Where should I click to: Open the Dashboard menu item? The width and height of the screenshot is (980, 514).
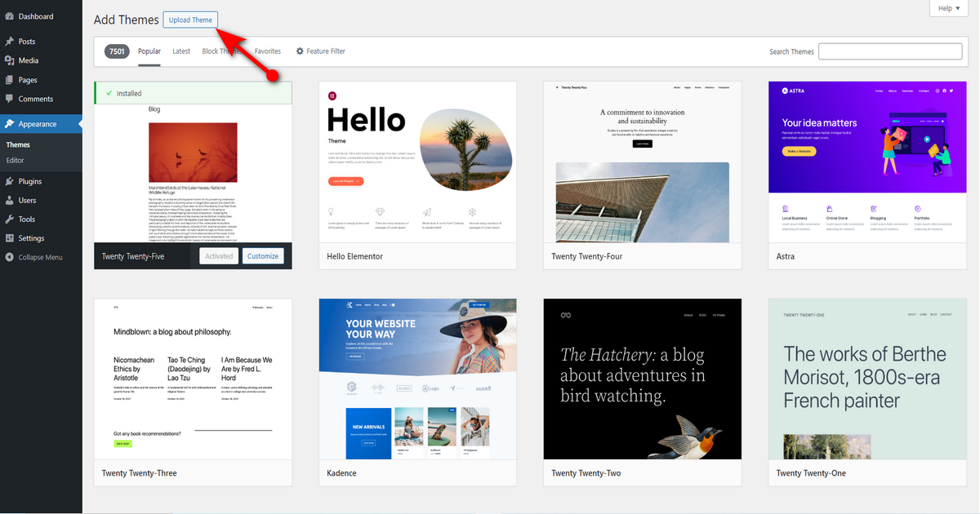41,16
